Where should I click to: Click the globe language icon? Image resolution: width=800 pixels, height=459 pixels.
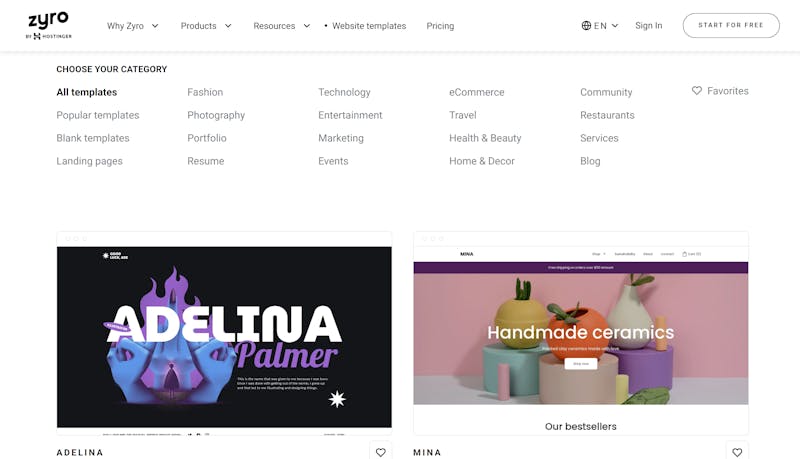coord(586,26)
